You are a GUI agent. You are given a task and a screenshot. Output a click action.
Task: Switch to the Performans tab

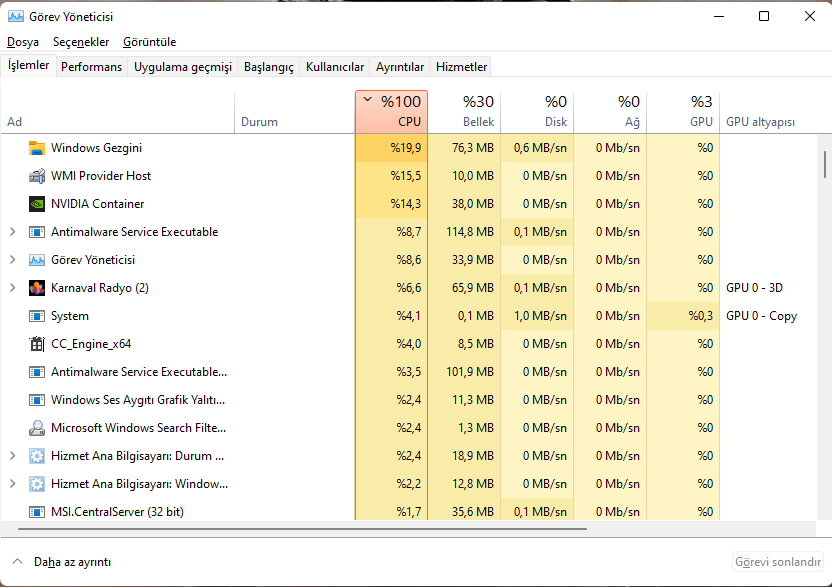click(91, 67)
